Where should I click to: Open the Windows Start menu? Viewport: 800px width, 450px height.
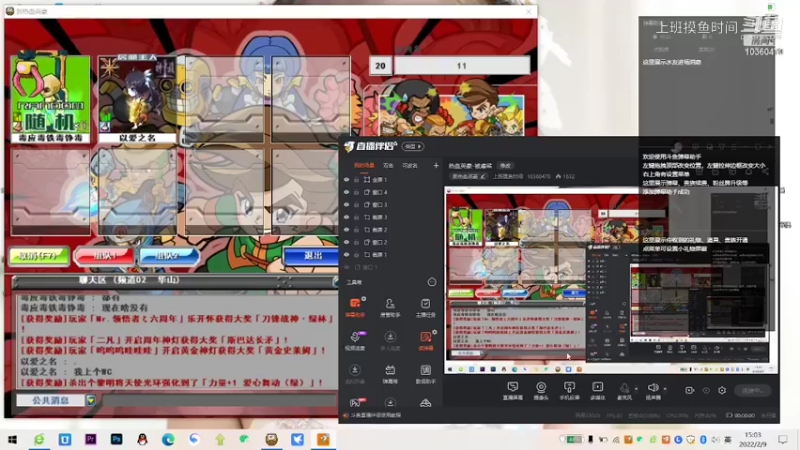pyautogui.click(x=13, y=439)
